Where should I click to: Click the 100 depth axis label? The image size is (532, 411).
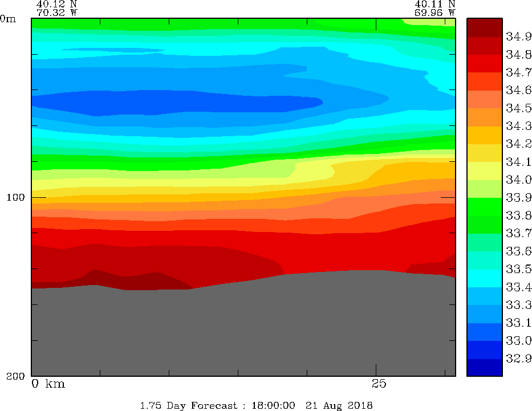(15, 197)
